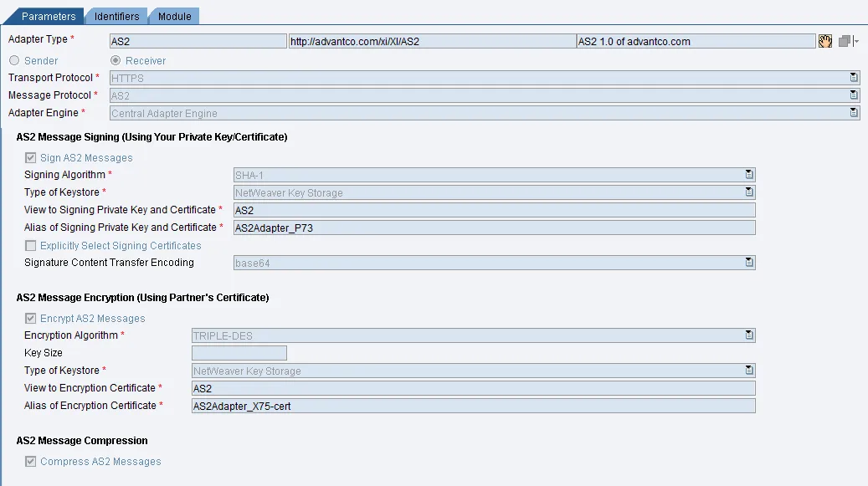The image size is (868, 486).
Task: Click the Key Size input field
Action: coord(239,353)
